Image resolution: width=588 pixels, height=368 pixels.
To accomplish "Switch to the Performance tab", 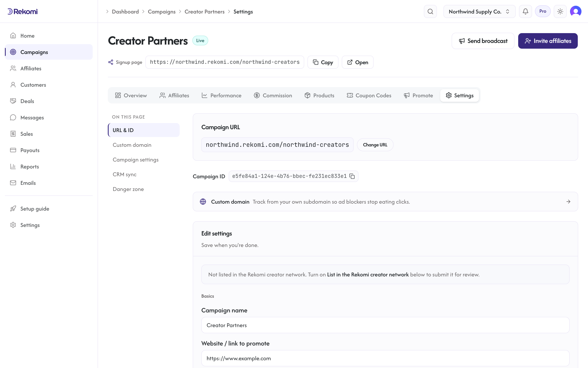I will point(221,95).
